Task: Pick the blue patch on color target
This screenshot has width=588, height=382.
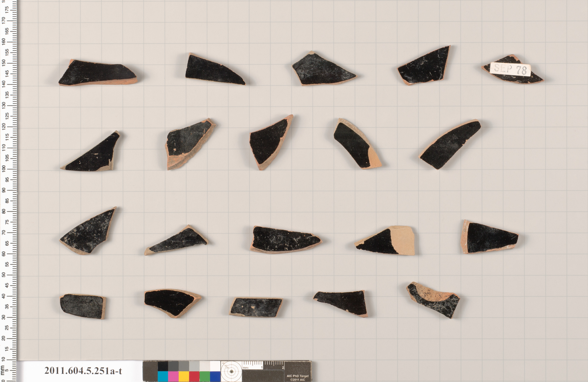Action: (215, 377)
